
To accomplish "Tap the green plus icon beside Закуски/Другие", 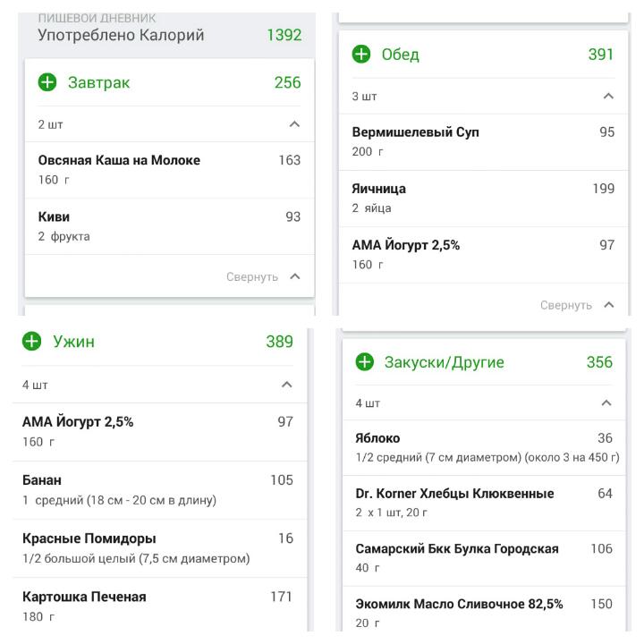I will (364, 362).
